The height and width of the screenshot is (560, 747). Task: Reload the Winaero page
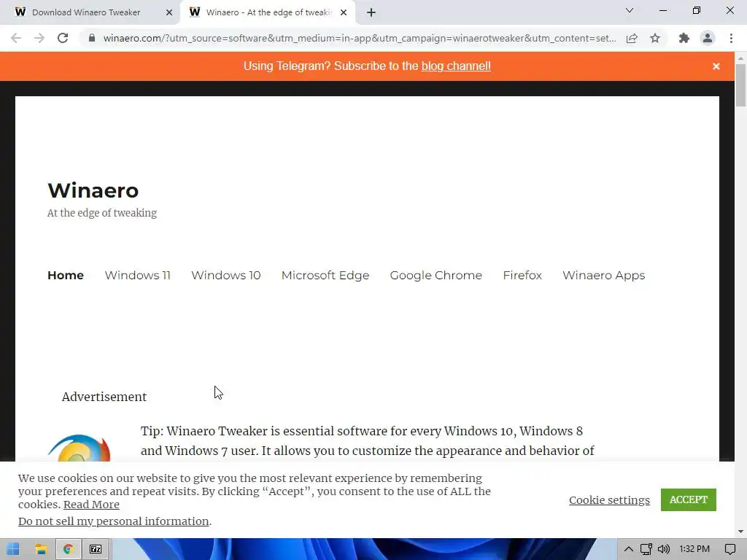click(63, 38)
